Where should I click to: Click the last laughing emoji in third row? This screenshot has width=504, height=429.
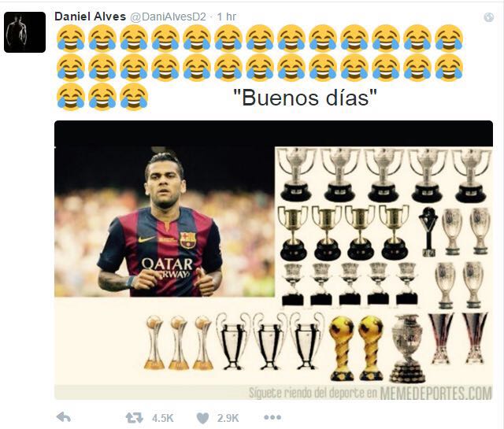134,96
